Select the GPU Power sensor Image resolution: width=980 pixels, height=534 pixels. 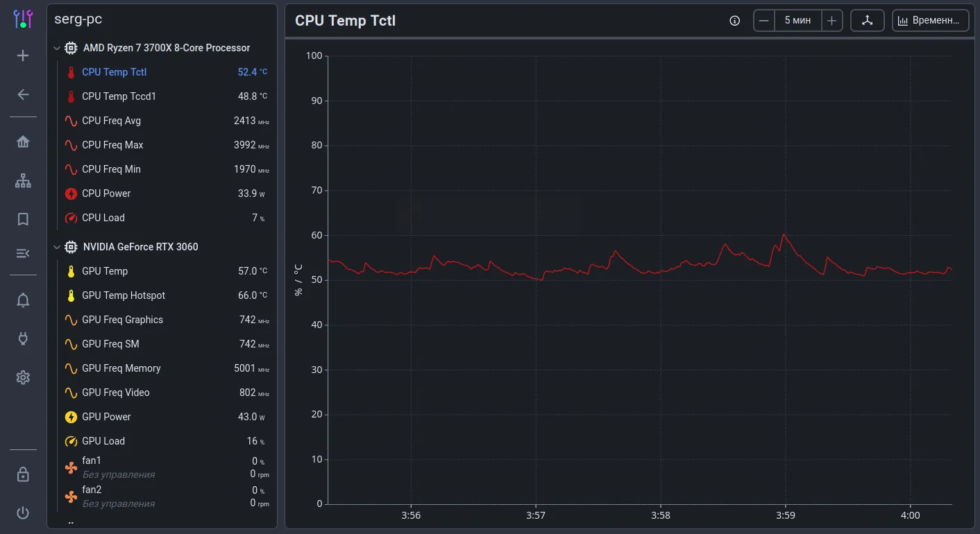point(165,417)
